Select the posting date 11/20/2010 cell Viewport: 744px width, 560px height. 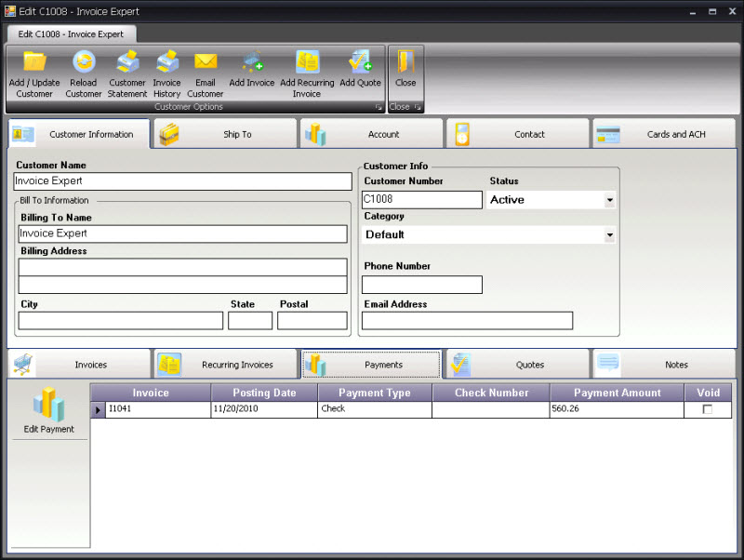pyautogui.click(x=264, y=409)
